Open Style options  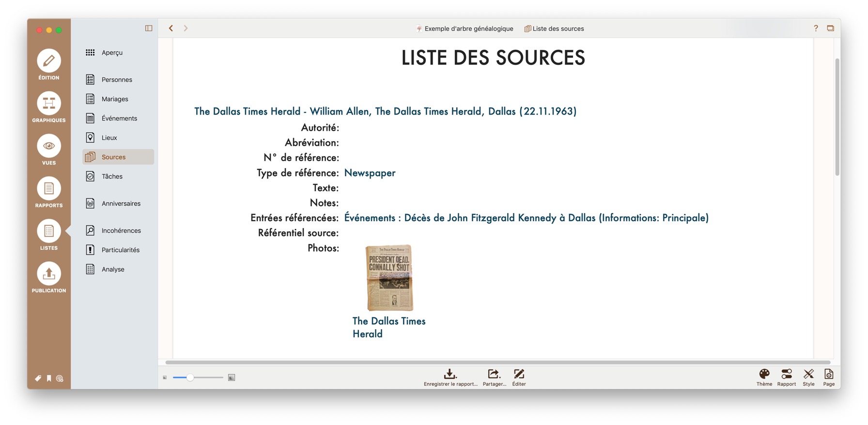808,377
